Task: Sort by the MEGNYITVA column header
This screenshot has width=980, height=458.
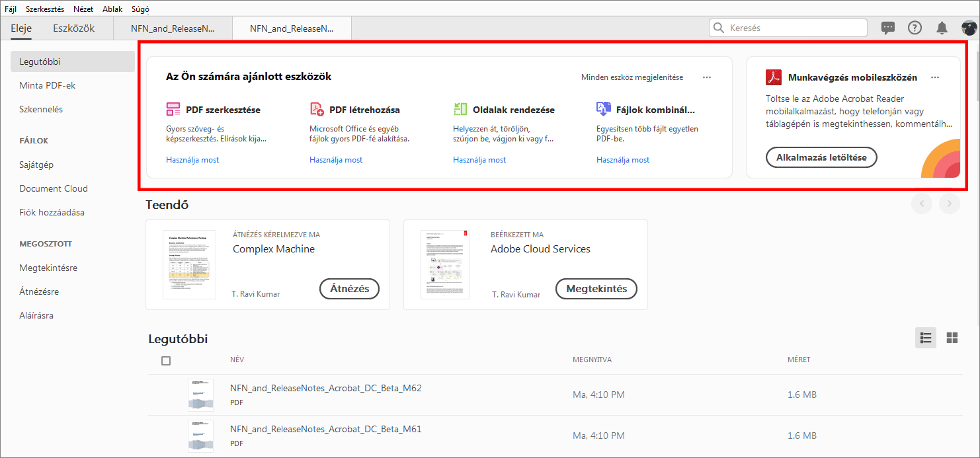Action: point(592,360)
